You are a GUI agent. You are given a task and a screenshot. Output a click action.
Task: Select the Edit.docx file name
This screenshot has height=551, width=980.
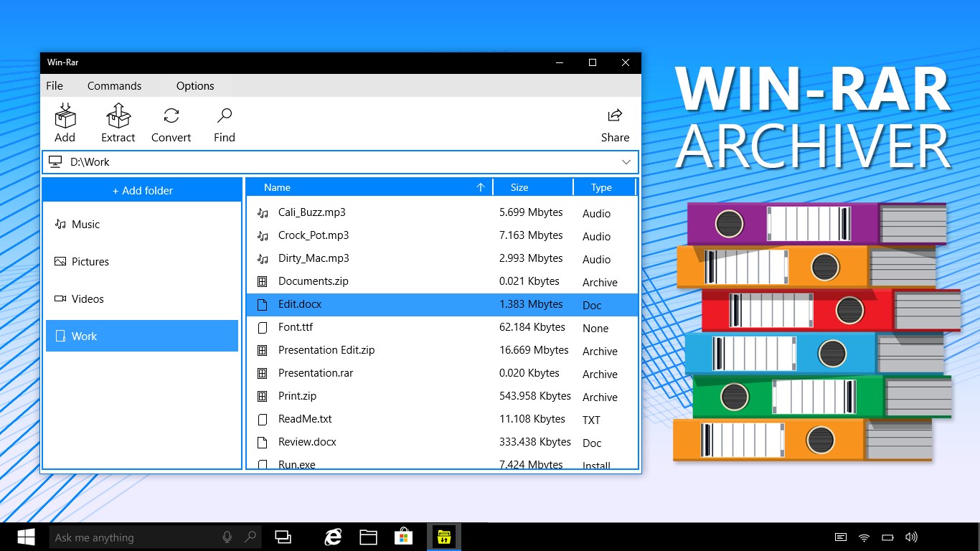[x=300, y=304]
